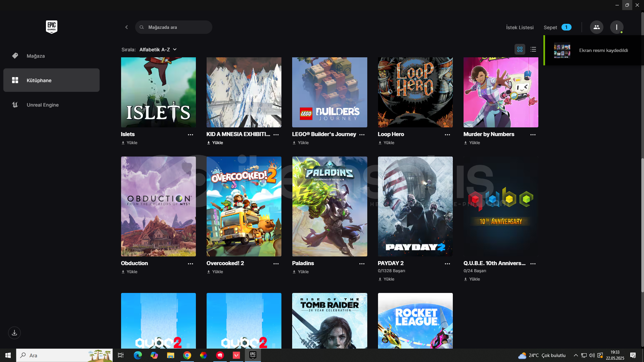Image resolution: width=644 pixels, height=362 pixels.
Task: Open the Rocket League cover art
Action: click(x=415, y=321)
